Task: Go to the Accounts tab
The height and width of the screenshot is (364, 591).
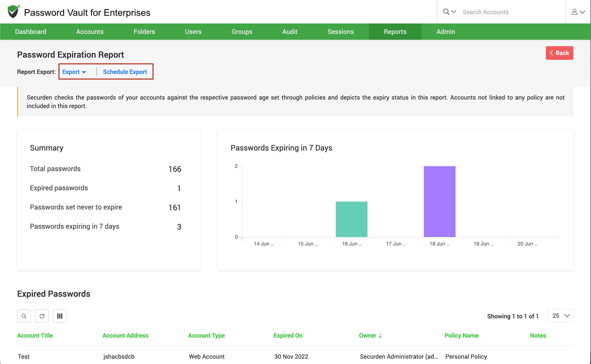Action: click(x=90, y=31)
